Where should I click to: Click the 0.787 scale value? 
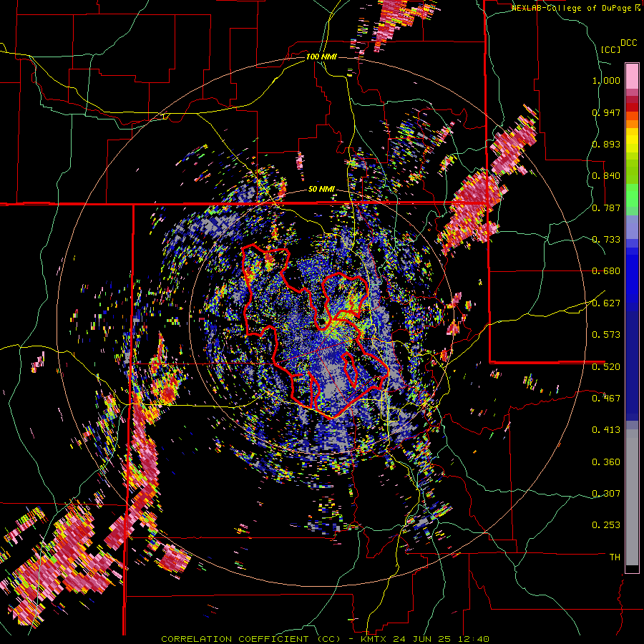(x=606, y=208)
